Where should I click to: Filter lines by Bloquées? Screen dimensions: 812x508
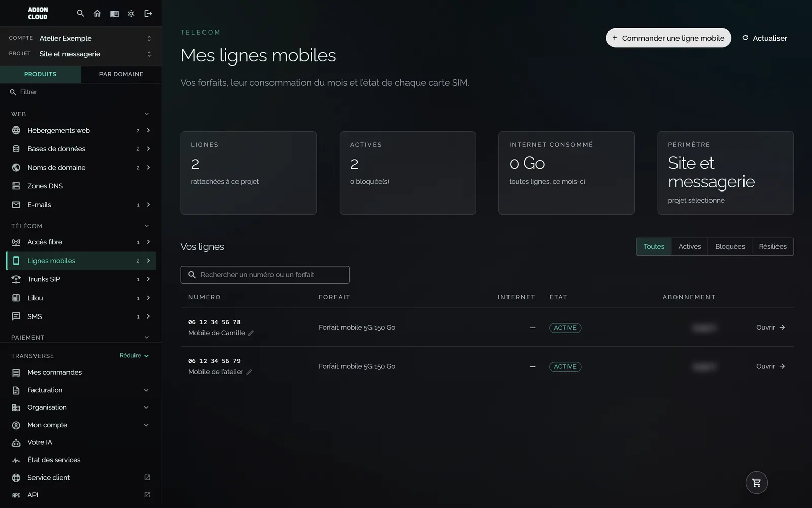pos(730,246)
